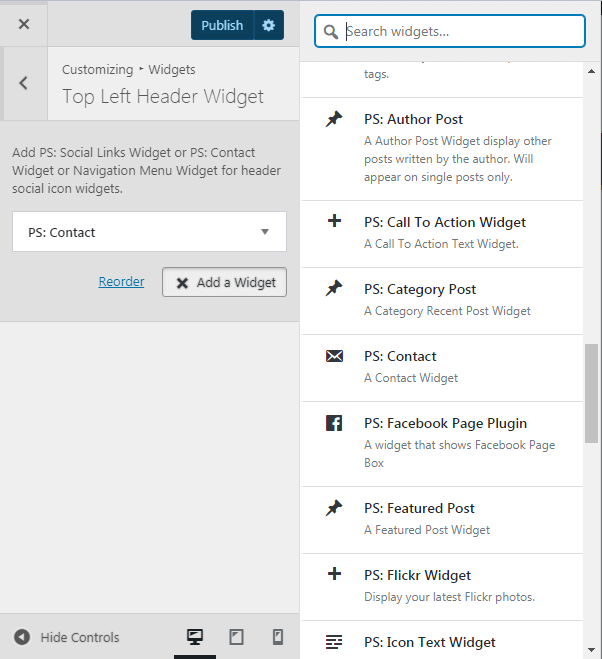
Task: Switch to tablet preview mode
Action: [x=236, y=637]
